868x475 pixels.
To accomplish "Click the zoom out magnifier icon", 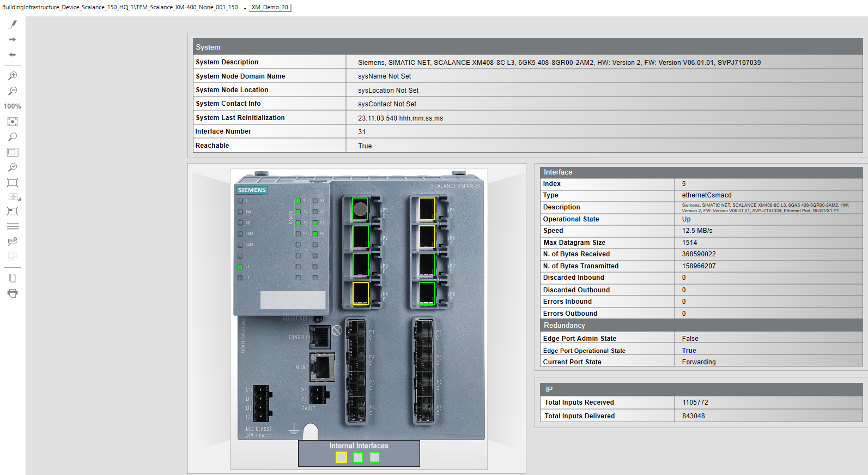I will coord(13,91).
